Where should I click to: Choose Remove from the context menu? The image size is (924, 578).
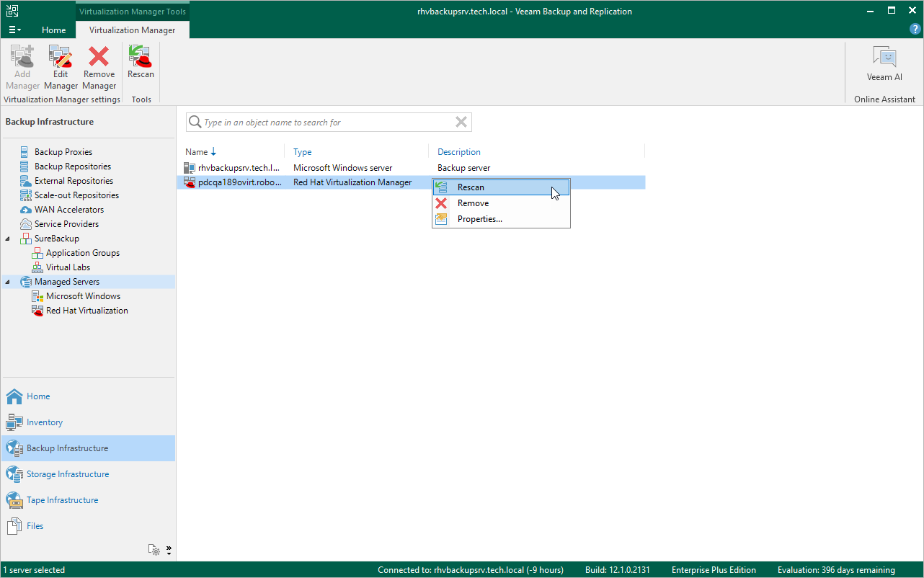coord(501,203)
